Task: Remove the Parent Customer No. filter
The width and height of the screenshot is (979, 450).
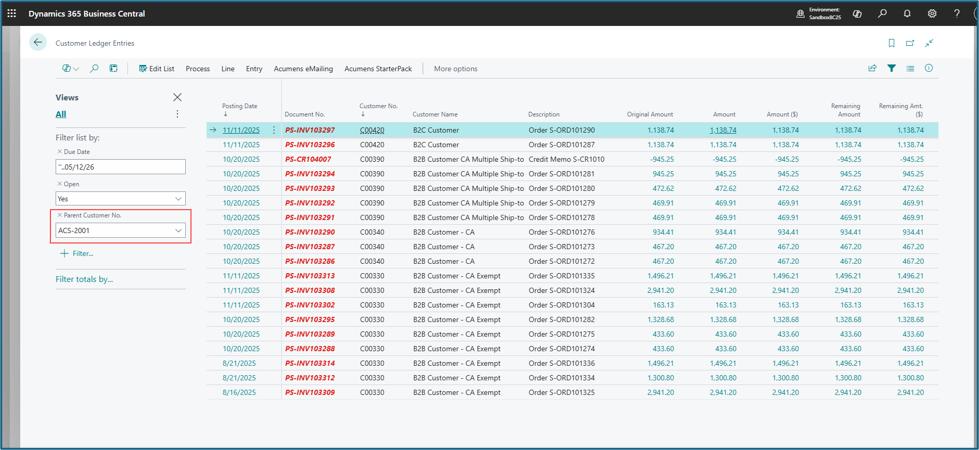Action: click(x=60, y=215)
